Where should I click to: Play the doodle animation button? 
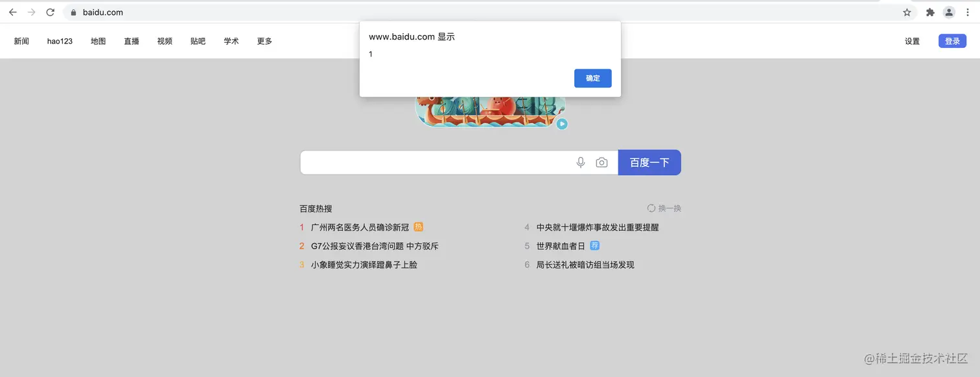pos(562,124)
